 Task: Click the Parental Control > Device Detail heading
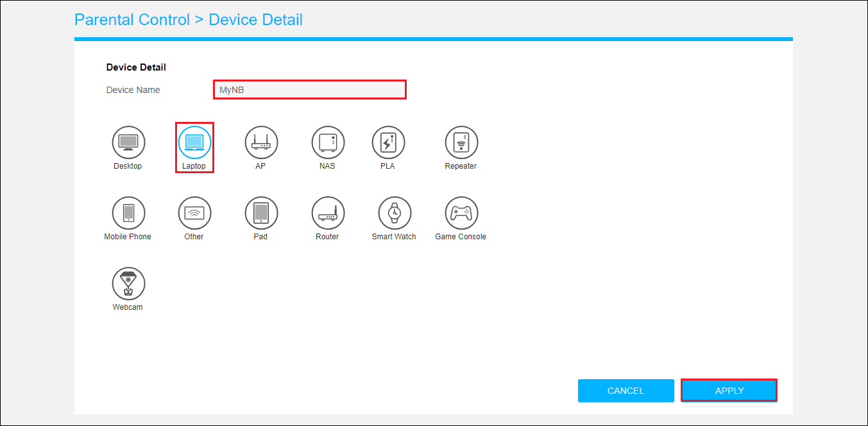pyautogui.click(x=189, y=19)
